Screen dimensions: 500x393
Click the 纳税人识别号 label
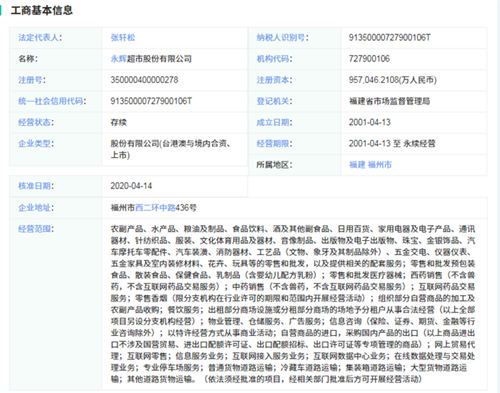[282, 38]
